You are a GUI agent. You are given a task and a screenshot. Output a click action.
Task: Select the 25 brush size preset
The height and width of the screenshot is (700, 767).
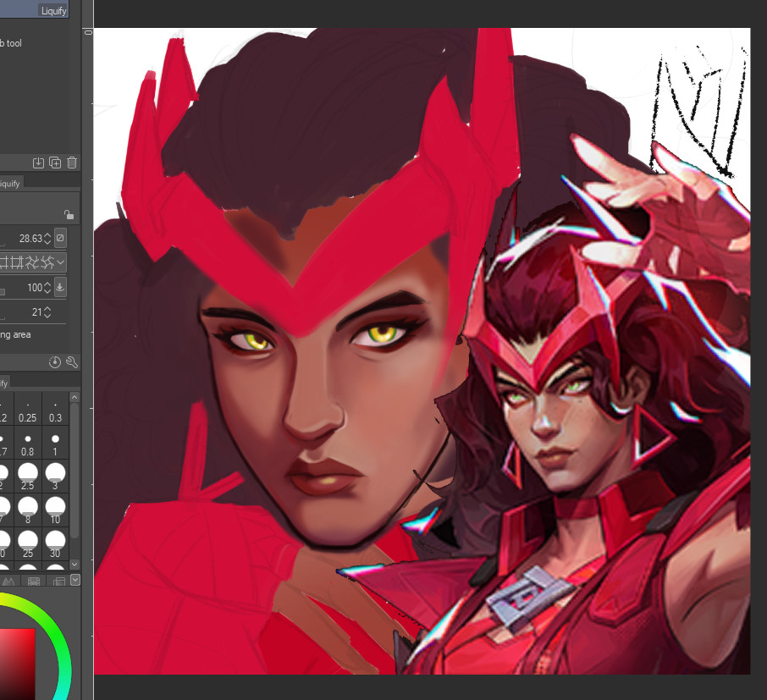pos(28,543)
